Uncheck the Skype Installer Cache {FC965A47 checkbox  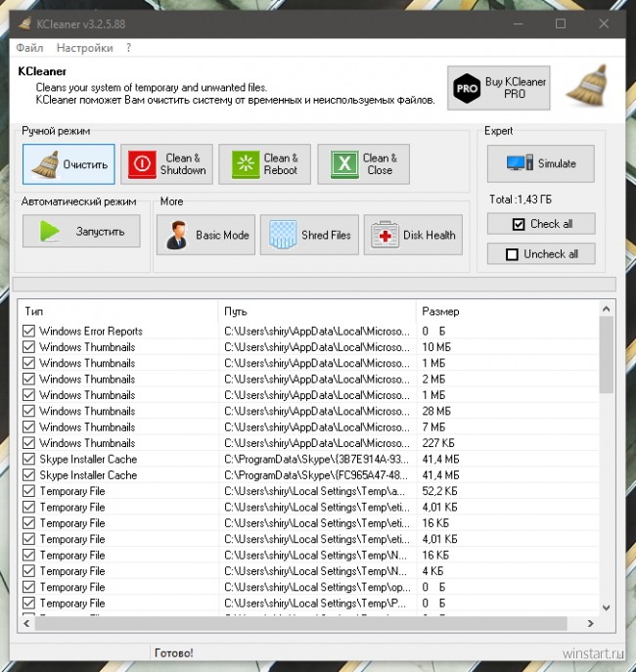click(x=28, y=474)
